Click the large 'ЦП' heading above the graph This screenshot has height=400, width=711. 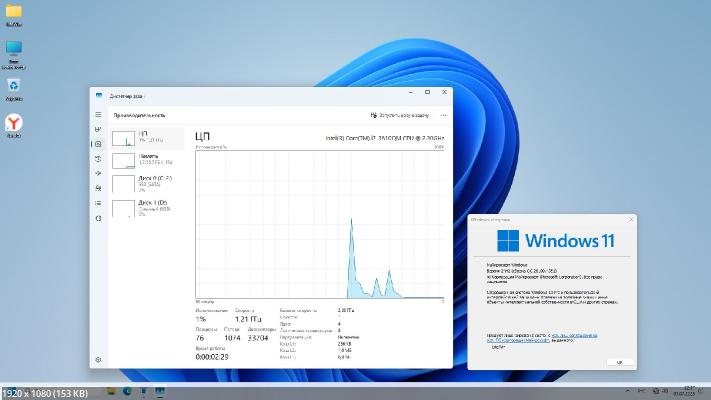202,137
